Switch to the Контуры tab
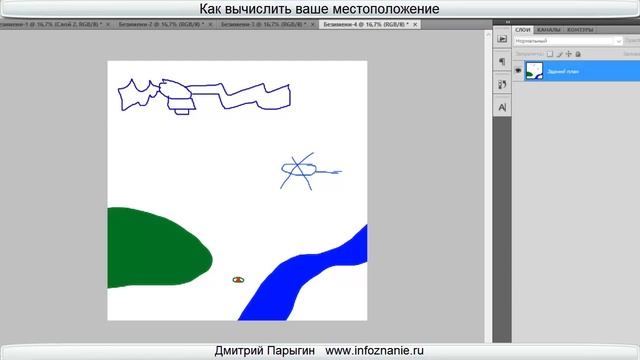Image resolution: width=640 pixels, height=360 pixels. pyautogui.click(x=579, y=30)
